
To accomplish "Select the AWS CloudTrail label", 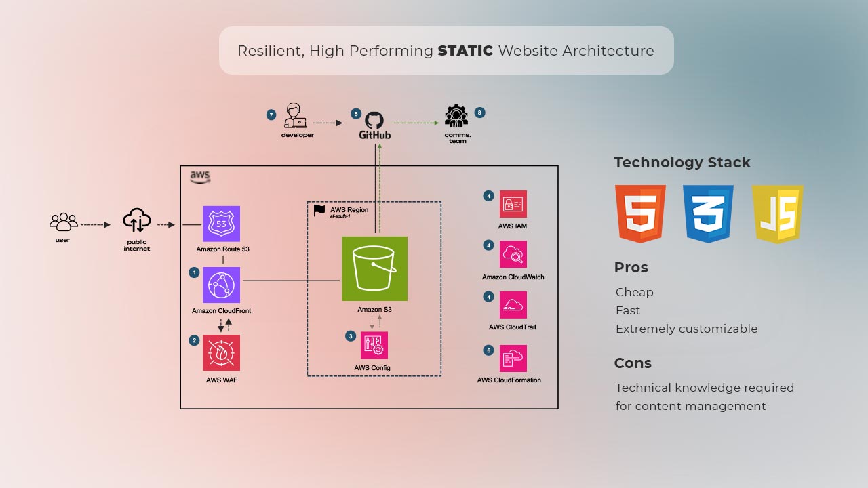I will tap(513, 327).
